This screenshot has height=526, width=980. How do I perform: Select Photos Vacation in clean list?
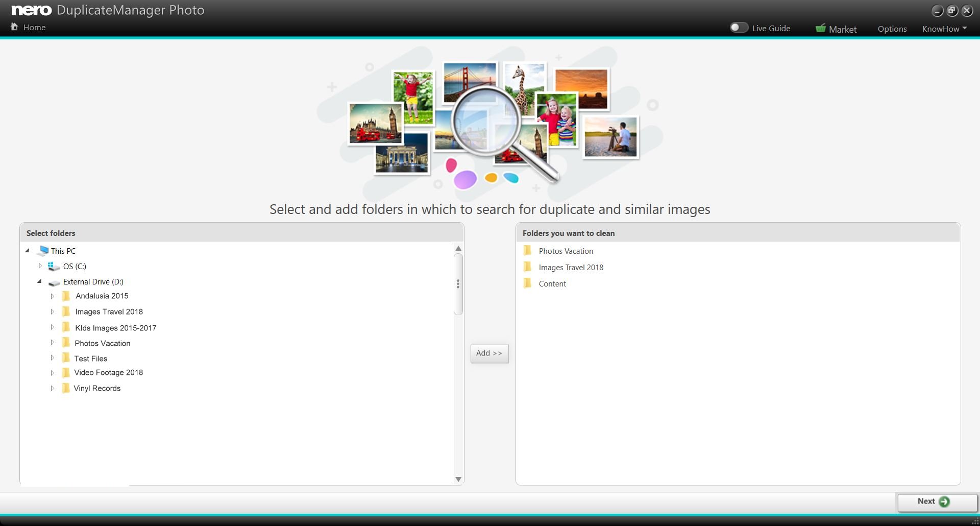566,251
